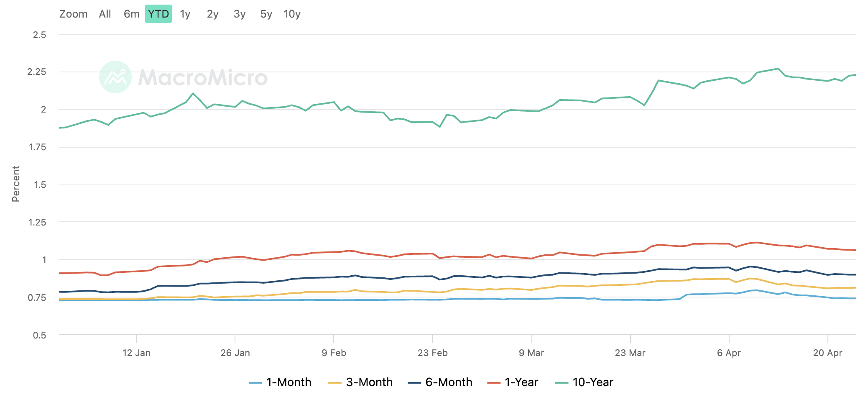Click the MacroMicro watermark text

click(x=203, y=78)
